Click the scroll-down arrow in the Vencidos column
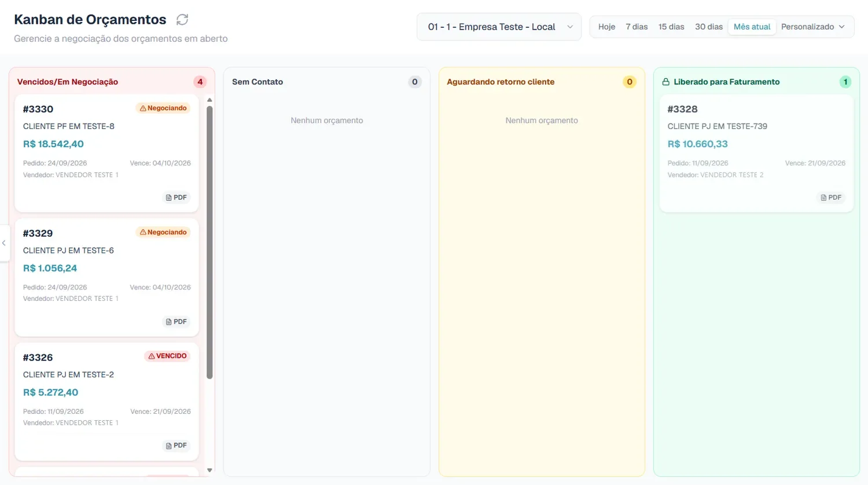The width and height of the screenshot is (868, 485). (x=209, y=471)
